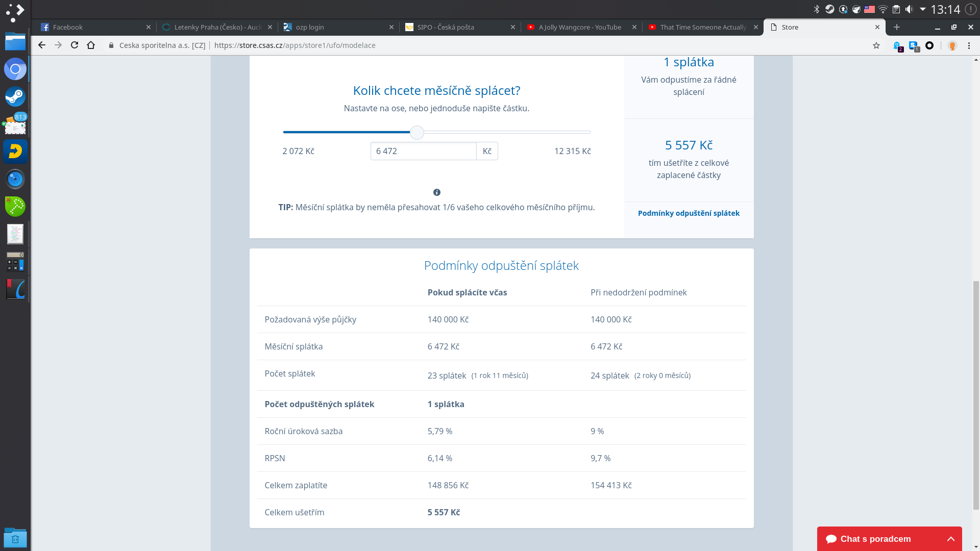Open the trash at dock bottom
Viewport: 980px width, 551px height.
point(15,538)
